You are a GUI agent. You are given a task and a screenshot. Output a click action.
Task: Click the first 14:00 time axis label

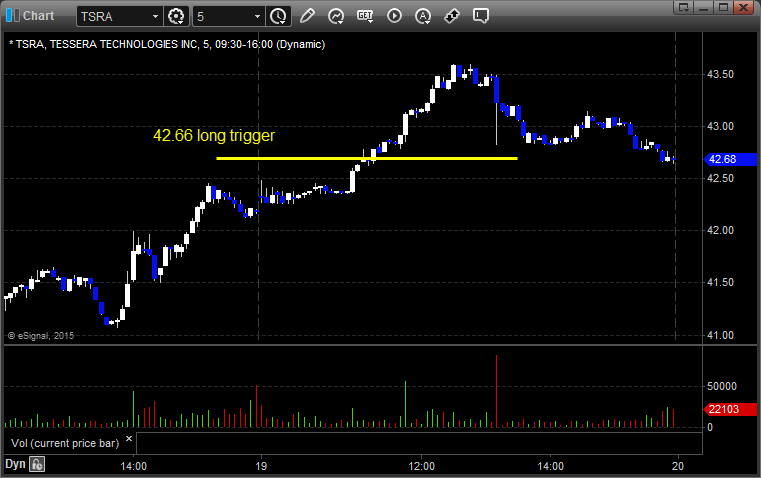133,466
